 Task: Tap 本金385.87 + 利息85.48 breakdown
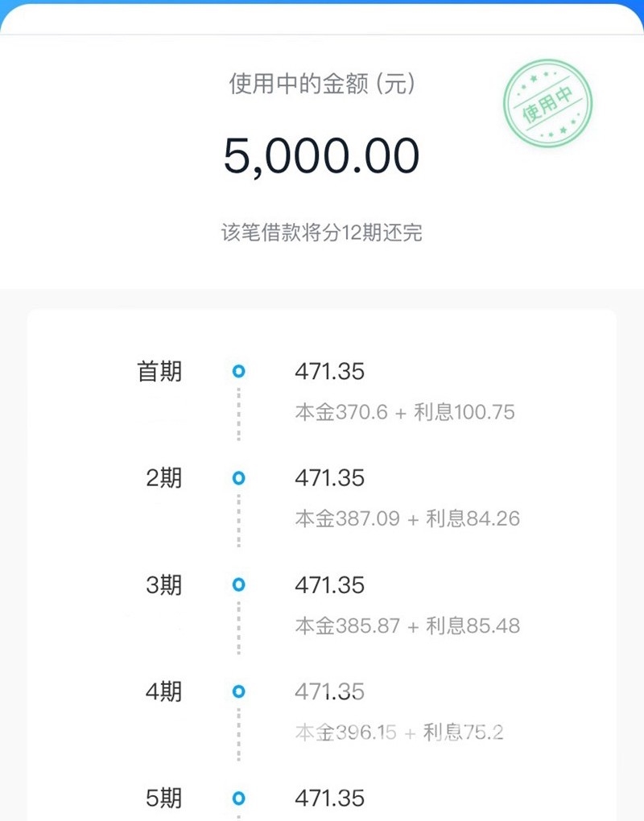[407, 625]
